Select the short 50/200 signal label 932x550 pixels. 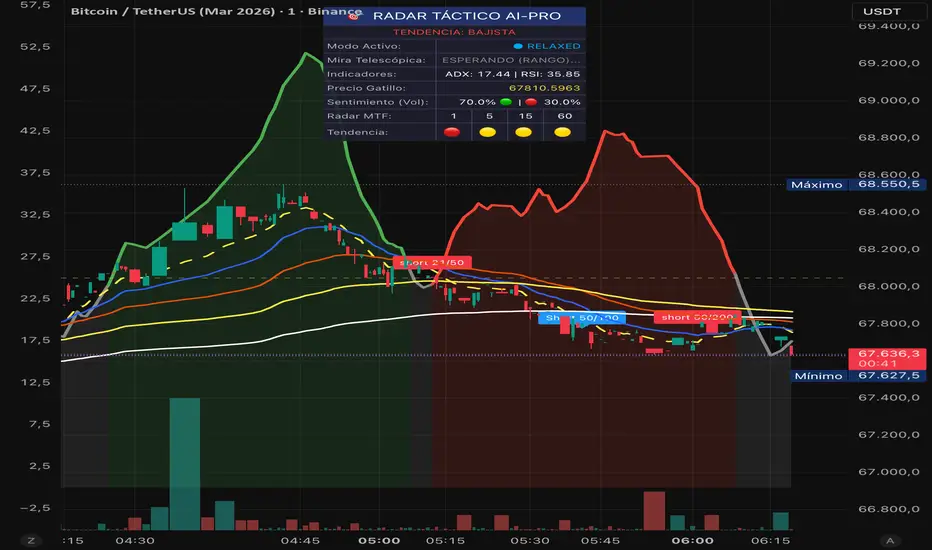tap(697, 317)
